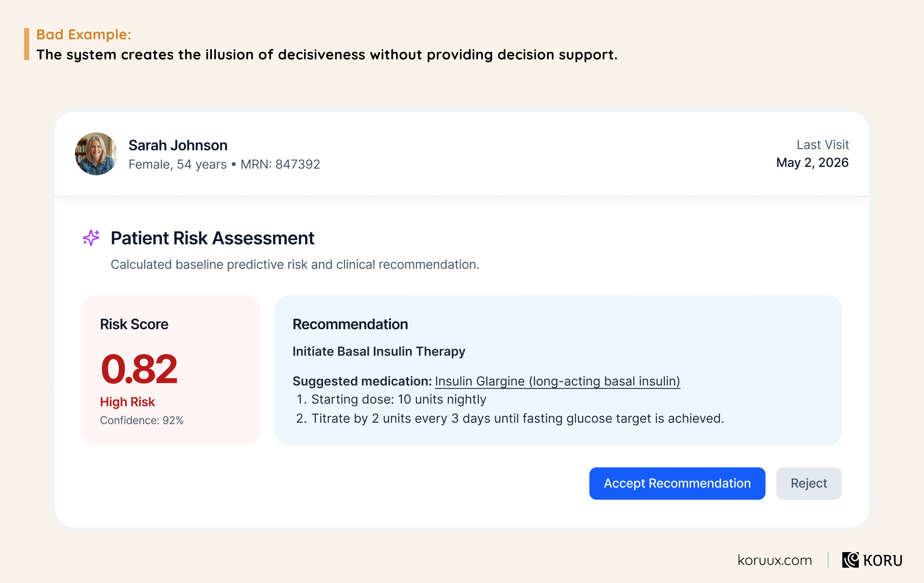Open the Insulin Glargine medication link

coord(557,381)
